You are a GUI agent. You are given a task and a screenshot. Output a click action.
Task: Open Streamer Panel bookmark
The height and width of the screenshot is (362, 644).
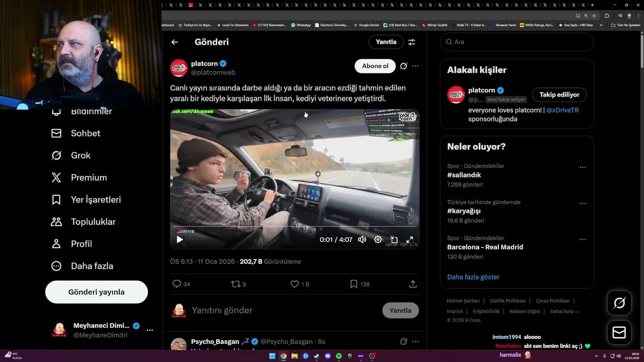coord(503,25)
